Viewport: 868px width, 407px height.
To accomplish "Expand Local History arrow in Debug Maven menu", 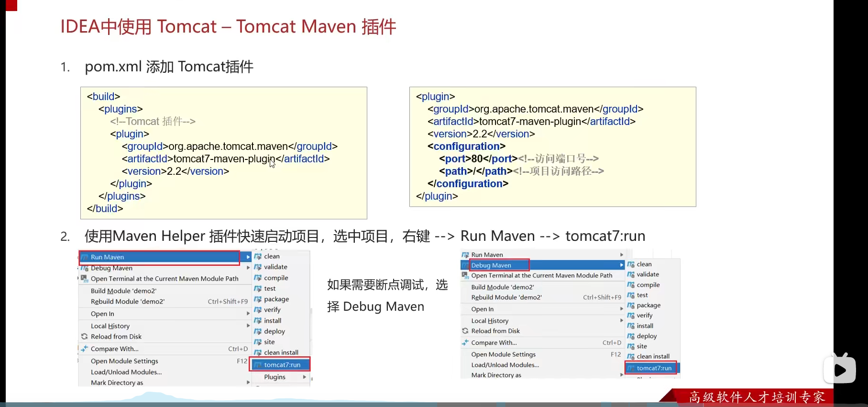I will (622, 320).
